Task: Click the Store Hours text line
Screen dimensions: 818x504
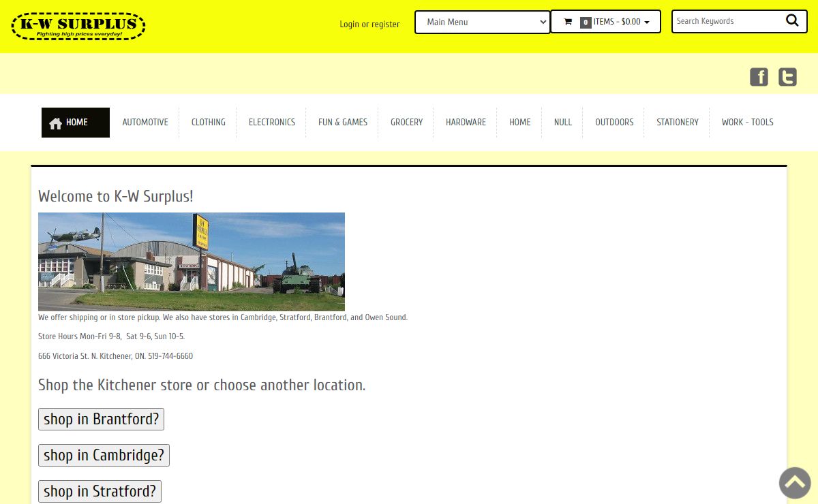Action: coord(111,336)
